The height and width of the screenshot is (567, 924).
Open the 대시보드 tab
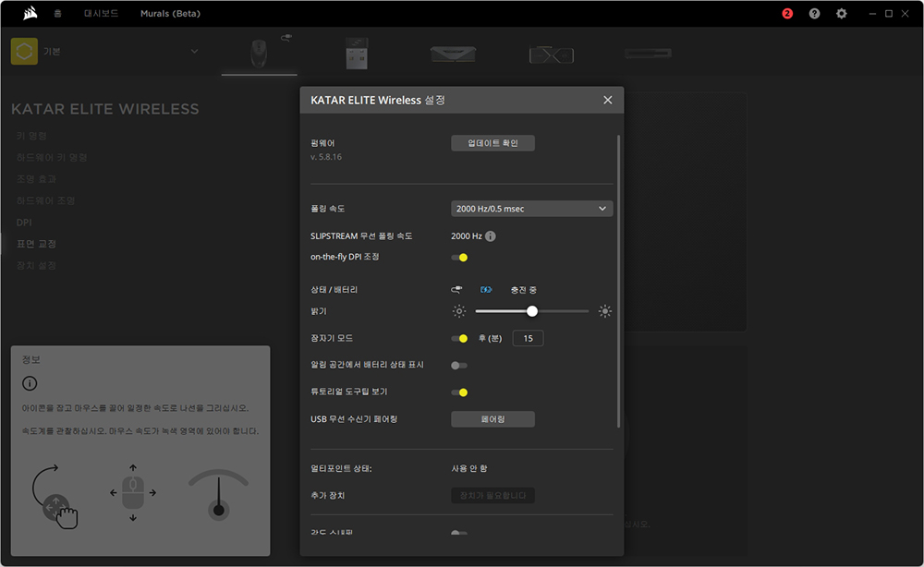tap(101, 13)
